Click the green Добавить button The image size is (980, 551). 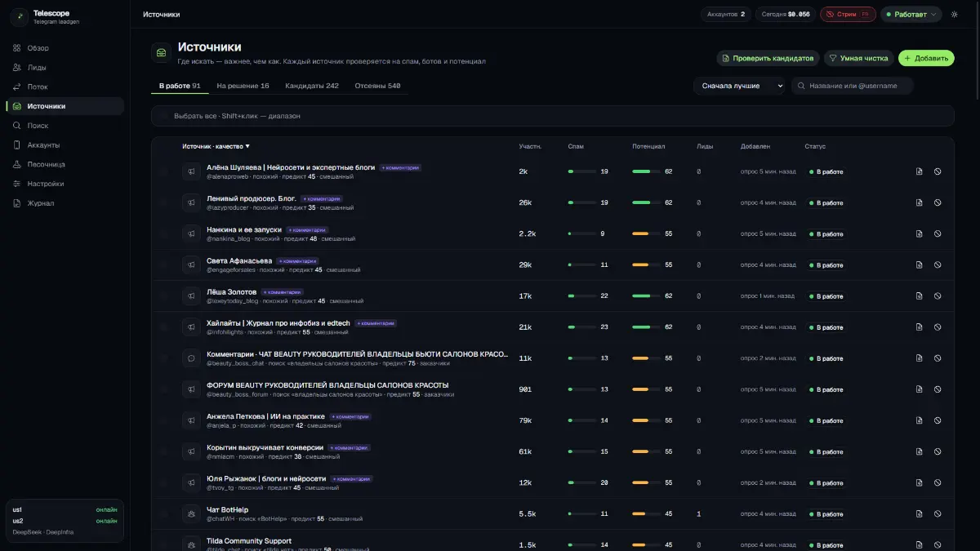[926, 58]
